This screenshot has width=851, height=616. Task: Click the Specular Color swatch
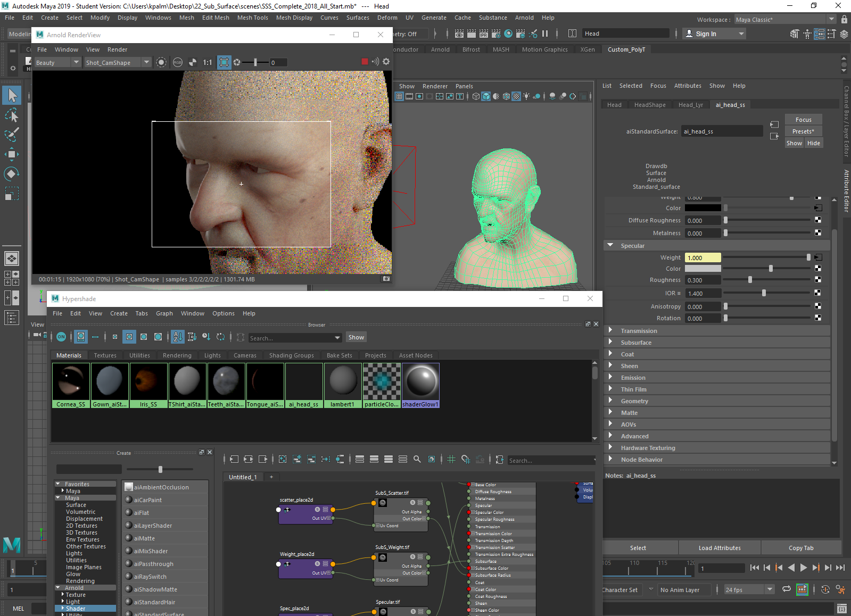(x=703, y=269)
